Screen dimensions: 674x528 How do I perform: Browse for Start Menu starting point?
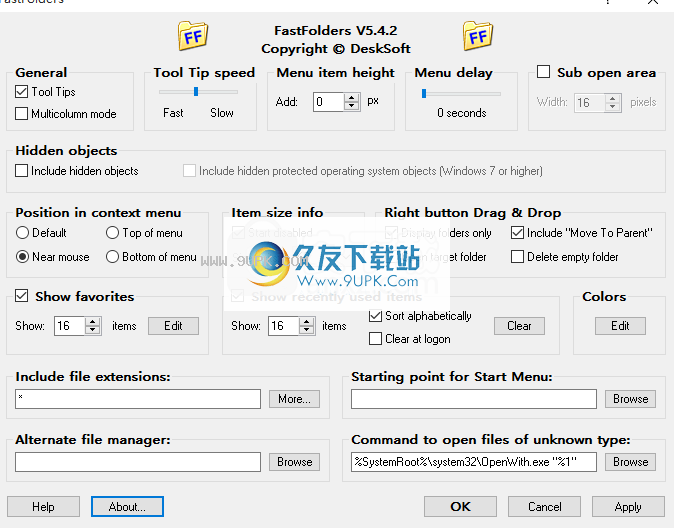pyautogui.click(x=631, y=399)
